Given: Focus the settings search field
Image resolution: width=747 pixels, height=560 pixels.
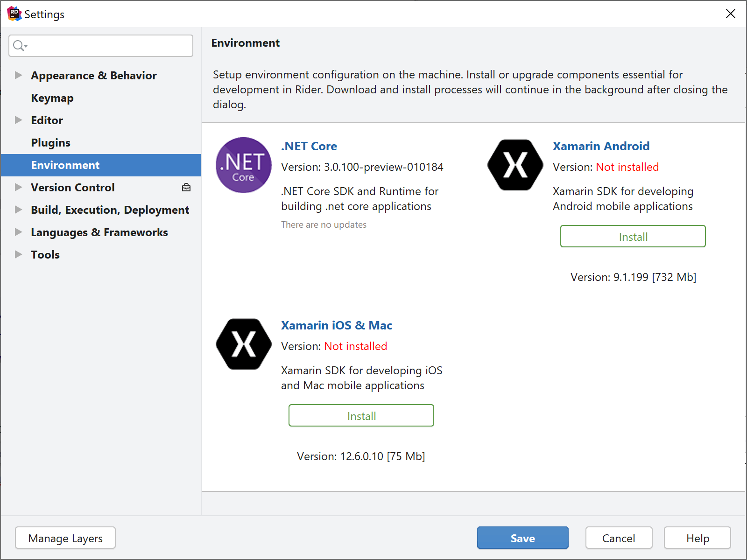Looking at the screenshot, I should click(101, 46).
